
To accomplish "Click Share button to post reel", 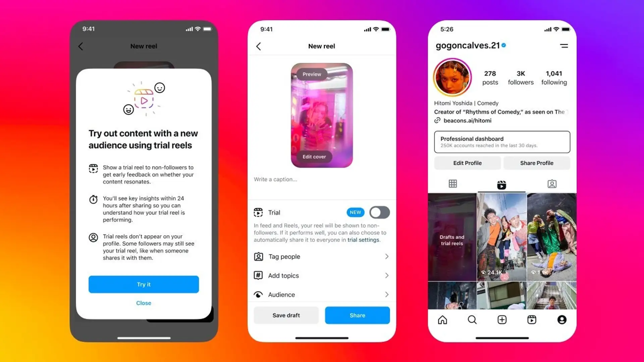I will tap(357, 315).
